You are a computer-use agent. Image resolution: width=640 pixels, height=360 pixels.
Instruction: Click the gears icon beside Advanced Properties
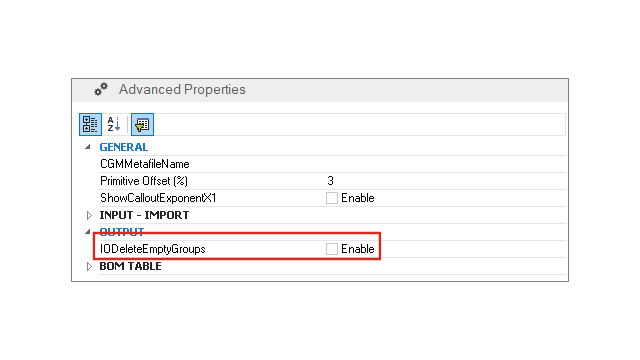(101, 89)
